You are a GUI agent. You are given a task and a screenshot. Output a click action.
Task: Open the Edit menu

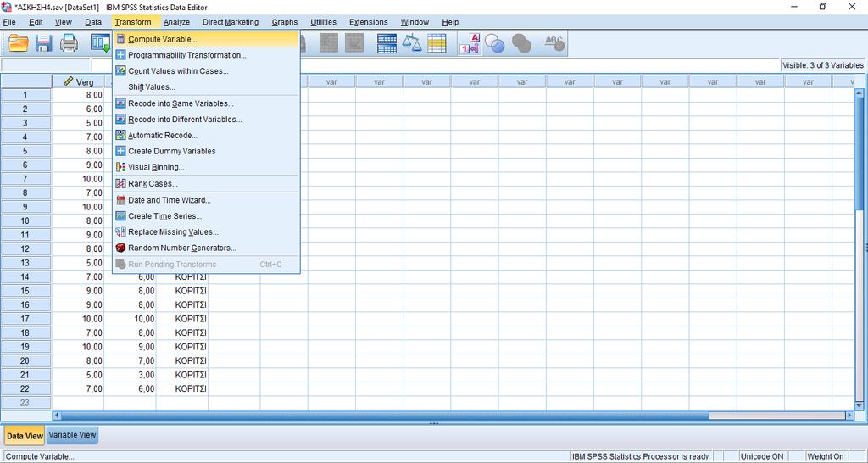[36, 22]
